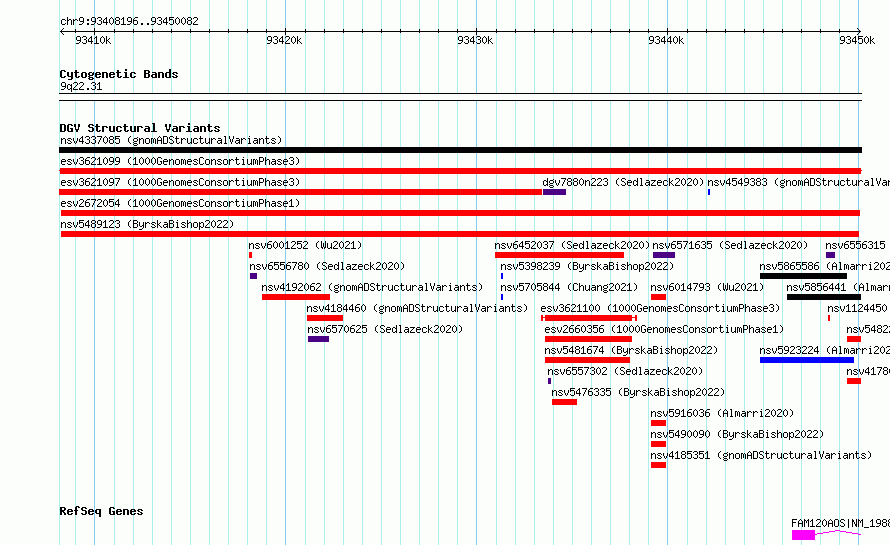Open the nsv4184460 gnomADStructuralVariants label
The width and height of the screenshot is (890, 545).
[417, 308]
